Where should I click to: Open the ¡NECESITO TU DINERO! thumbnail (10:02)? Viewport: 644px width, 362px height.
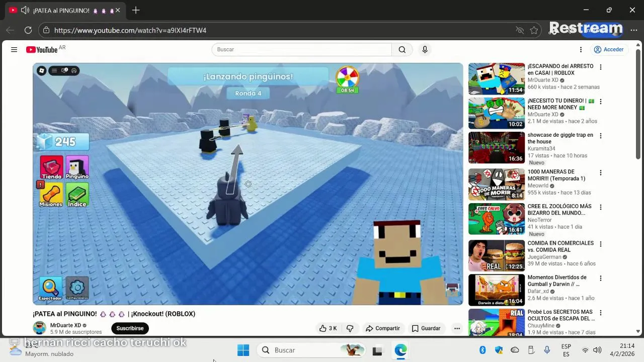coord(497,113)
